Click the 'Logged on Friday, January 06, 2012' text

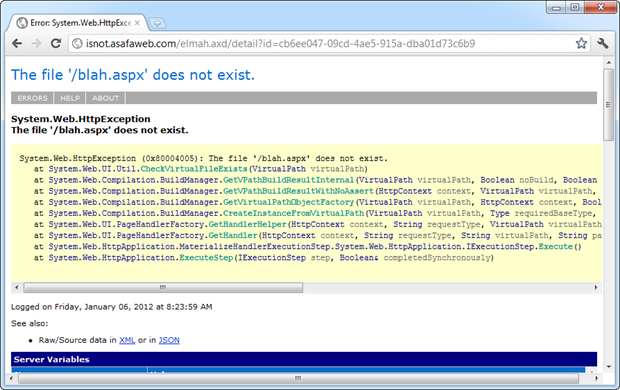82,307
